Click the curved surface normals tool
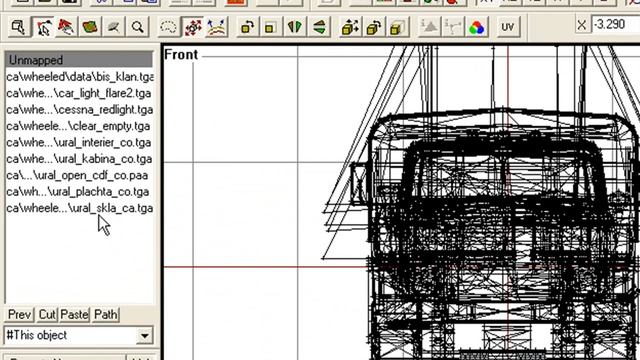 (216, 27)
